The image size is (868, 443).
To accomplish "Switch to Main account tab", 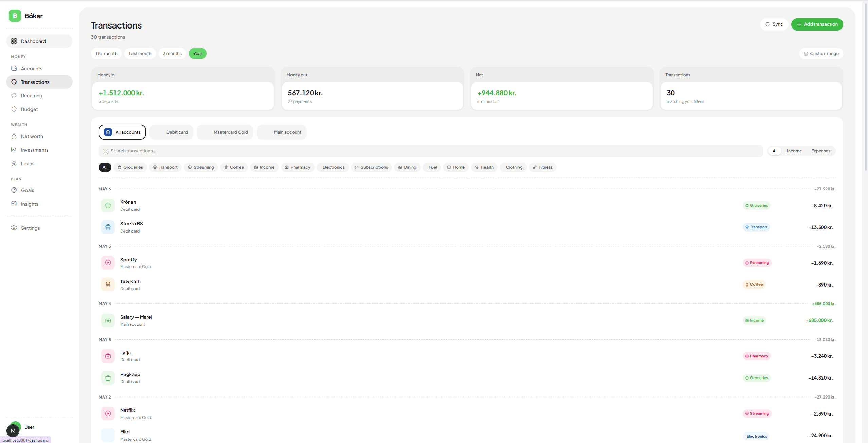I will pos(282,132).
